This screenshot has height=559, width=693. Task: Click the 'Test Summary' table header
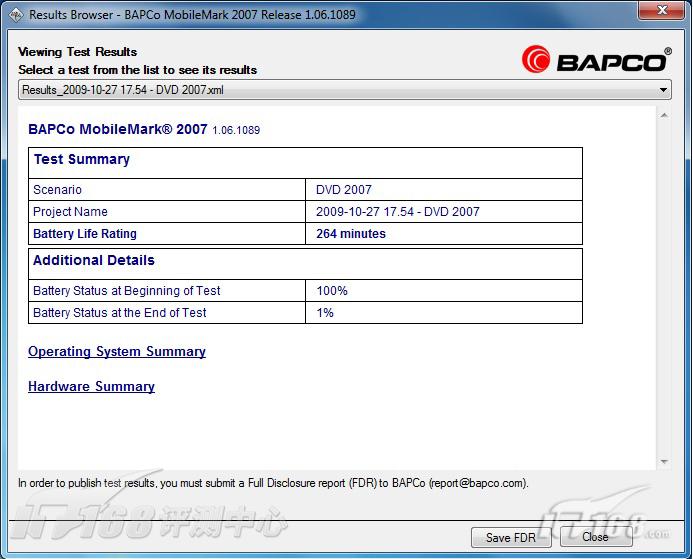pos(82,159)
